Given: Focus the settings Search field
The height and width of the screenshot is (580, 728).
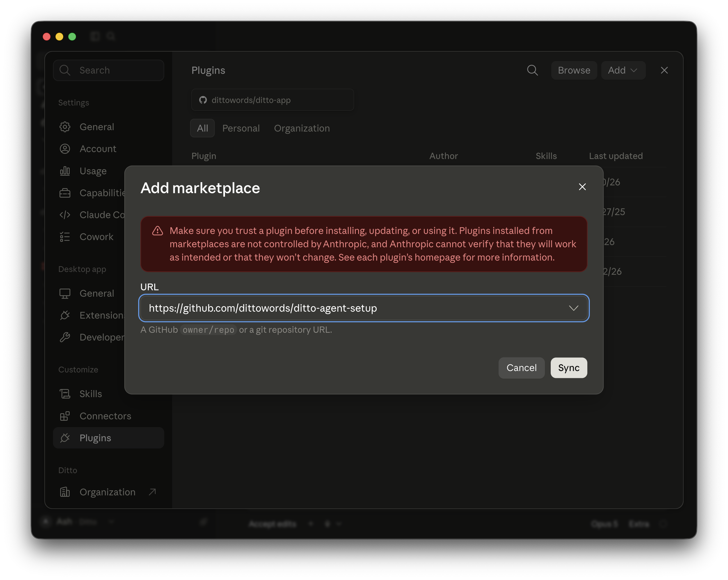Looking at the screenshot, I should (x=109, y=70).
